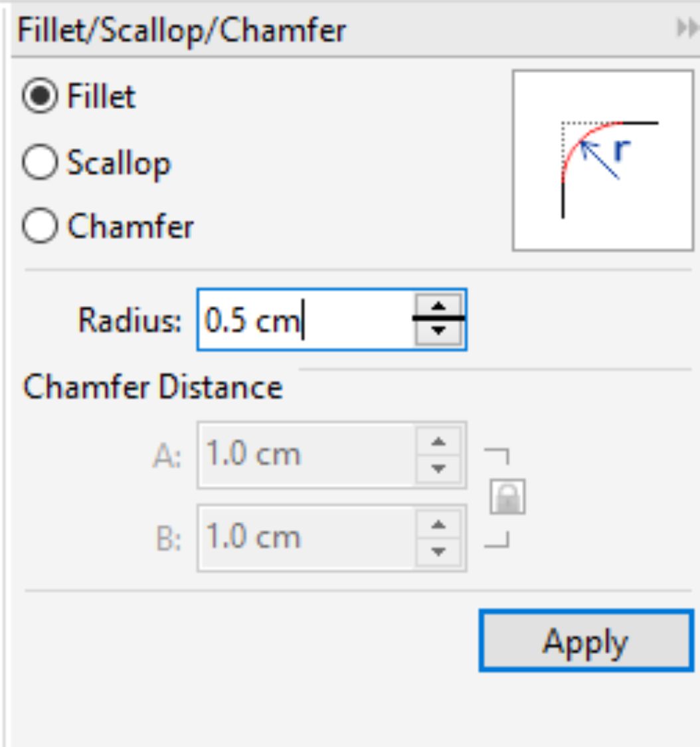This screenshot has height=747, width=700.
Task: Collapse the panel with the double-chevron
Action: click(x=689, y=28)
